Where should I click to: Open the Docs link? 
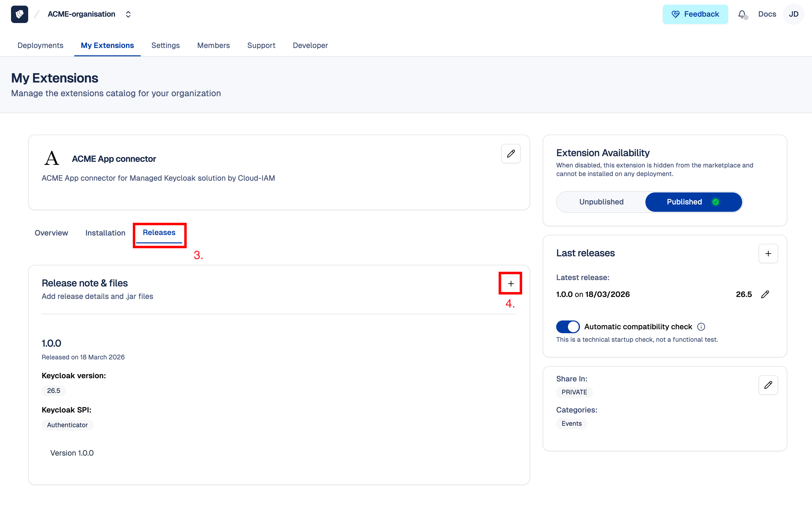[767, 14]
